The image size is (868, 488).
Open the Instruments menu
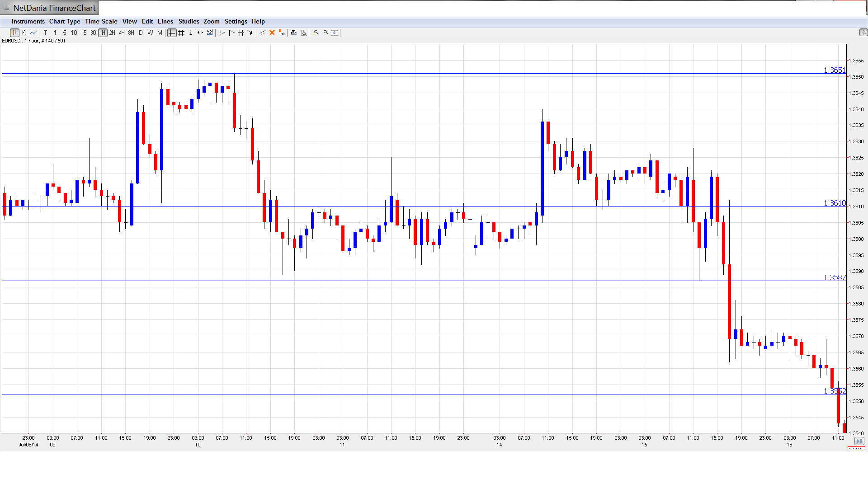click(28, 21)
